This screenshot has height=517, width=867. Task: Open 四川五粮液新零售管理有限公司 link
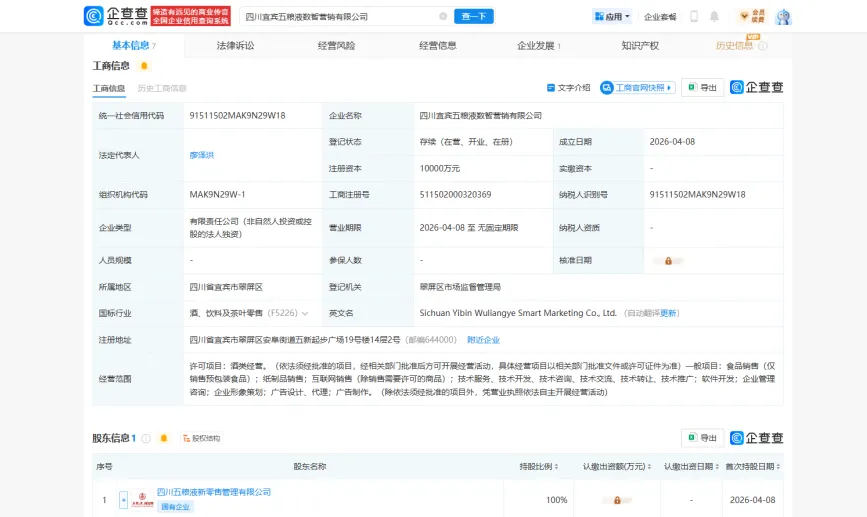pyautogui.click(x=214, y=492)
